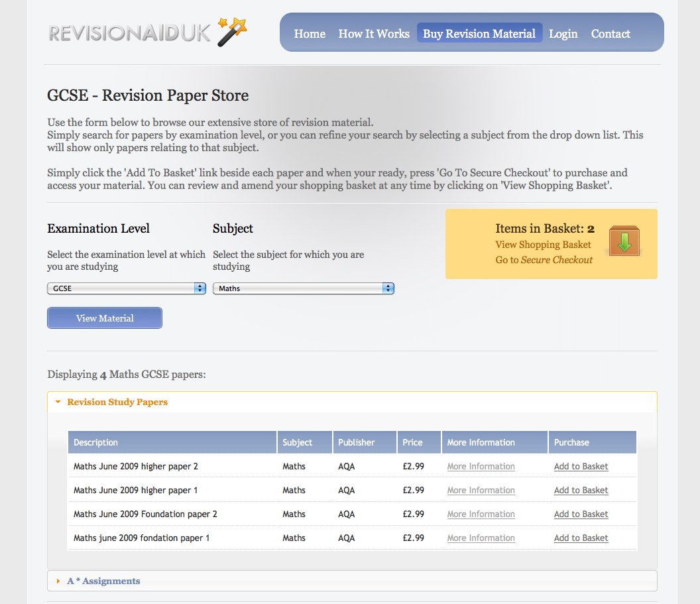Click the Price column header
This screenshot has width=700, height=604.
pyautogui.click(x=412, y=442)
